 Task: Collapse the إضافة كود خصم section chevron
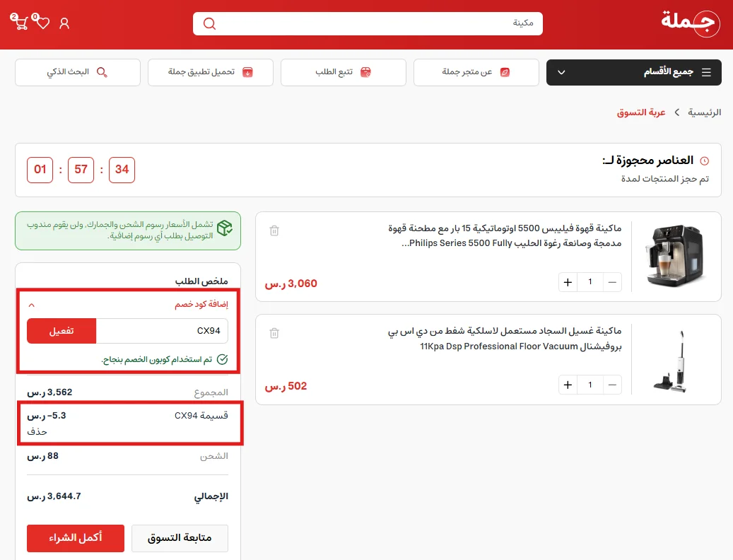32,305
